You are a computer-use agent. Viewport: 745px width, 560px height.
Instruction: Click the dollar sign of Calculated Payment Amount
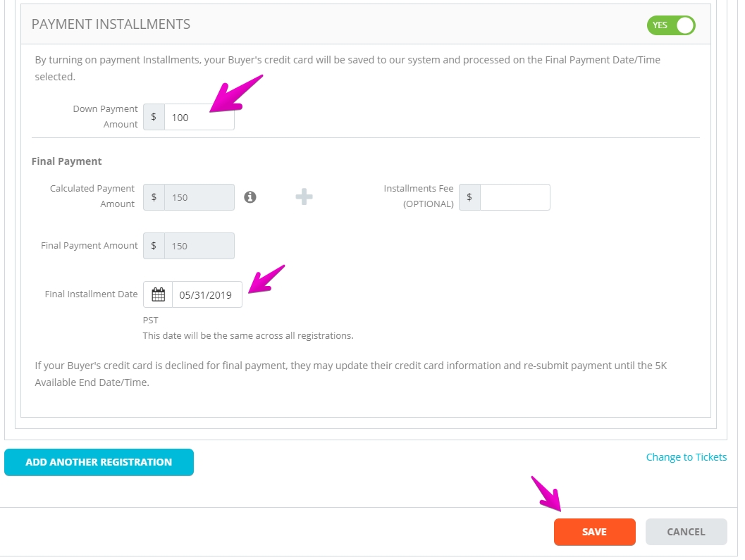tap(154, 197)
